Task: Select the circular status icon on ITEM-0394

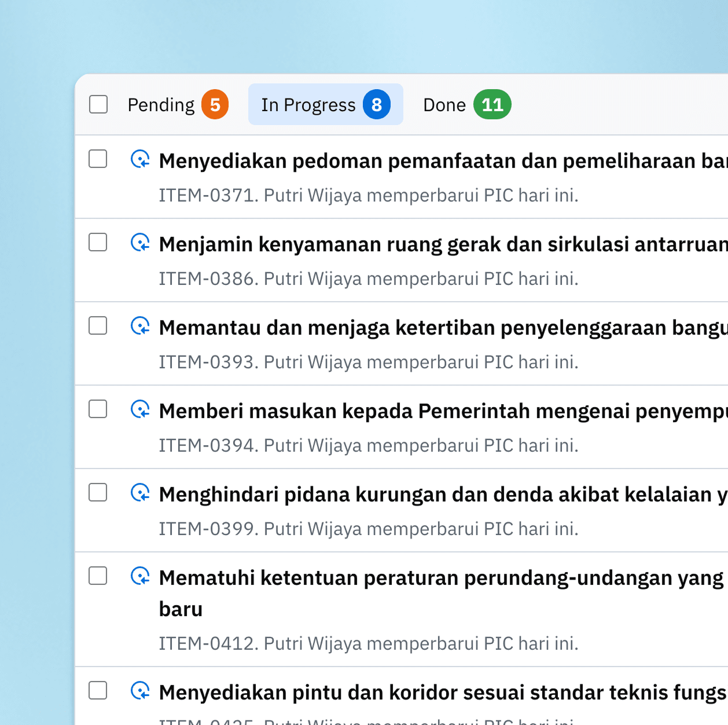Action: [x=141, y=410]
